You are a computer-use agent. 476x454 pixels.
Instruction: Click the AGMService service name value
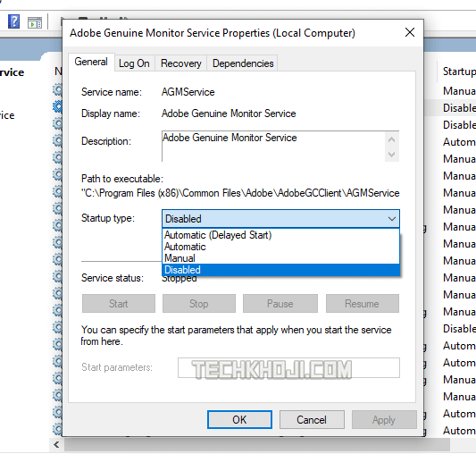click(x=188, y=92)
